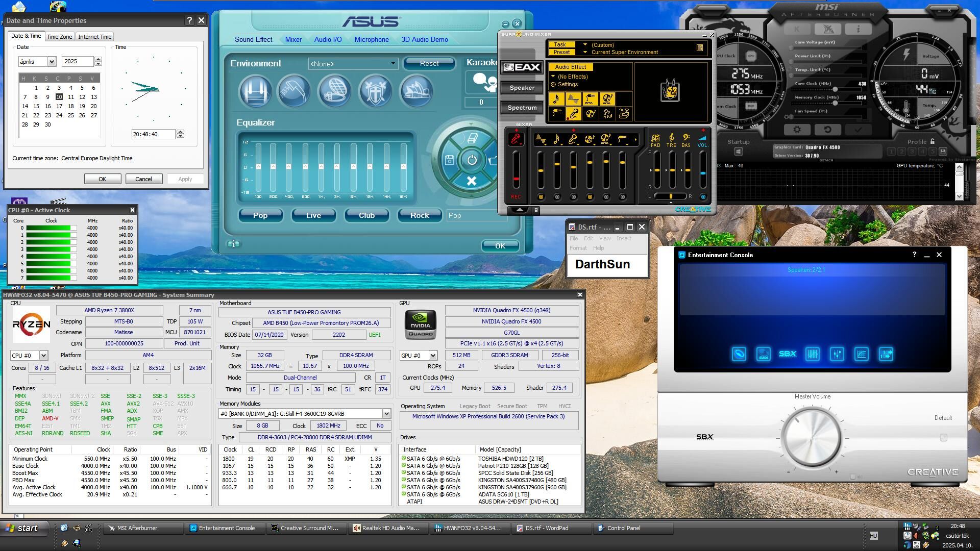This screenshot has width=980, height=551.
Task: Click Afterburner OC scanner jet icon
Action: point(827,29)
